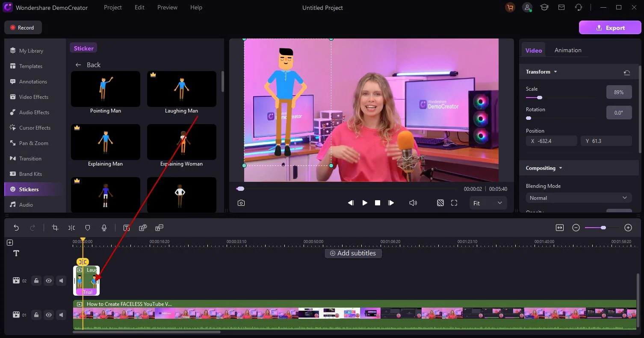The image size is (644, 338).
Task: Click the Scale slider handle
Action: pyautogui.click(x=540, y=98)
